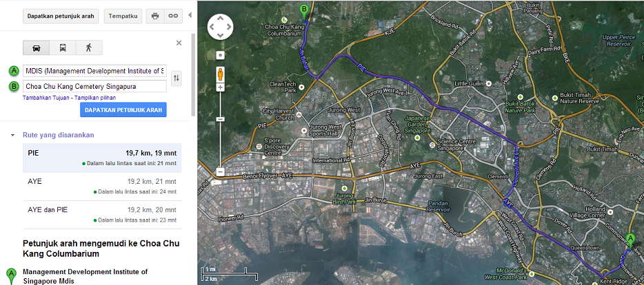The image size is (644, 285).
Task: Click the print directions icon
Action: (x=155, y=17)
